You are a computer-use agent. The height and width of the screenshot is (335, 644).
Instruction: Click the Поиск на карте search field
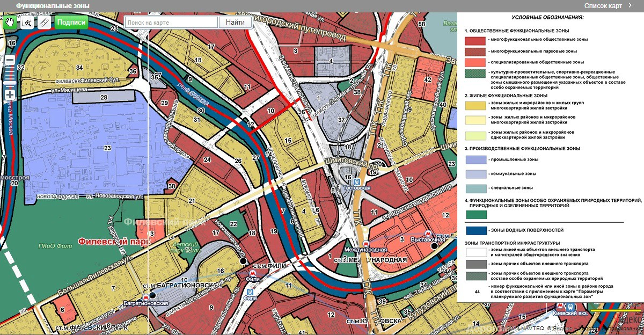172,22
